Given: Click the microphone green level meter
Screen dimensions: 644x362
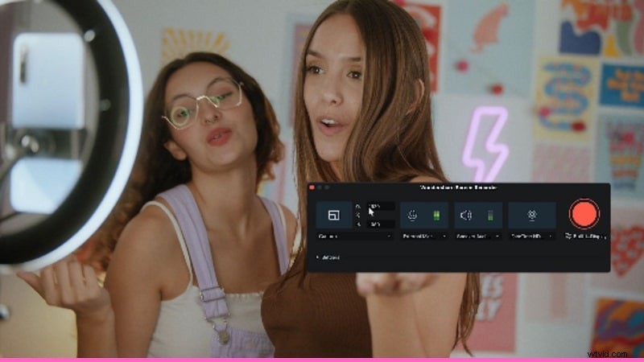Looking at the screenshot, I should pyautogui.click(x=436, y=215).
